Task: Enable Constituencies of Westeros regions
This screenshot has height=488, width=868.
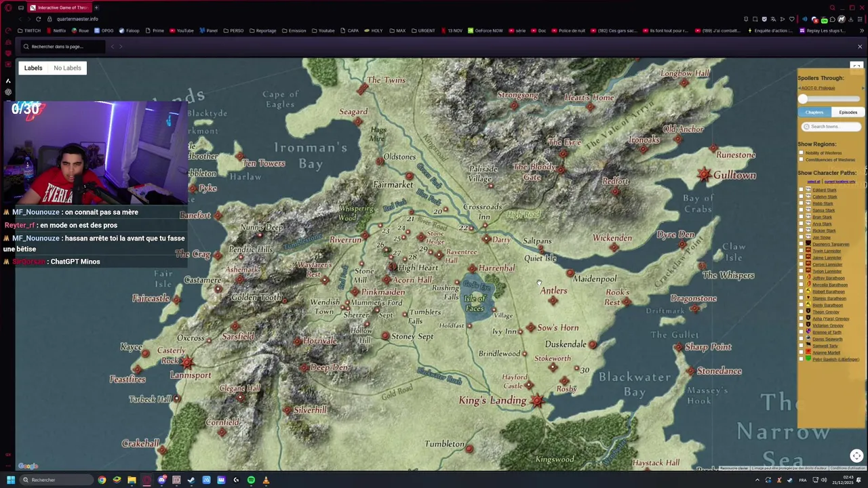Action: pos(801,160)
